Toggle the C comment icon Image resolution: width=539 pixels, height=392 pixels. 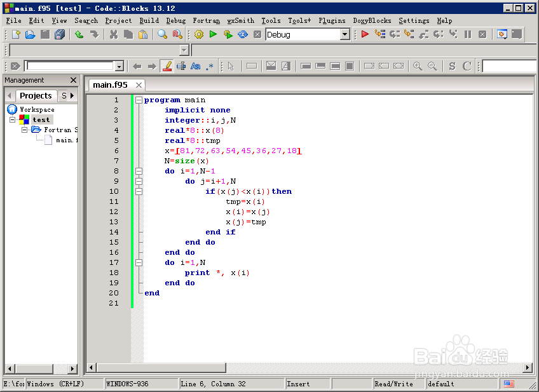point(467,66)
